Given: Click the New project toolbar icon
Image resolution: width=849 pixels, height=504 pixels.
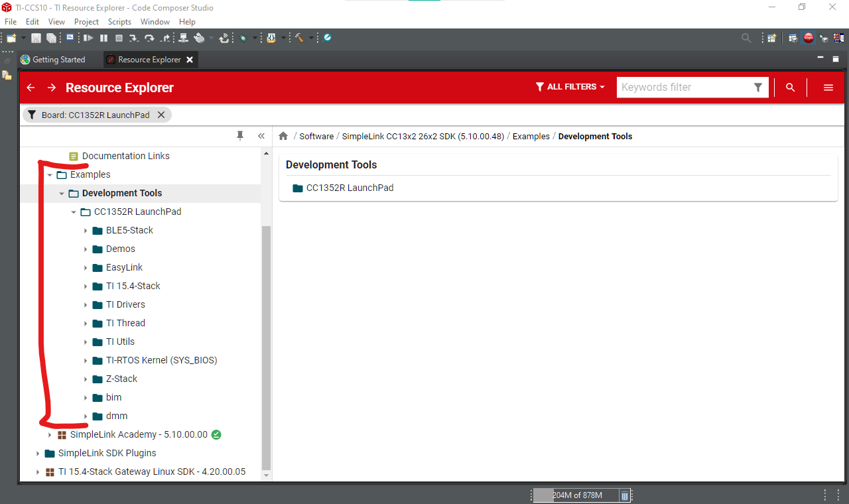Looking at the screenshot, I should [x=11, y=38].
